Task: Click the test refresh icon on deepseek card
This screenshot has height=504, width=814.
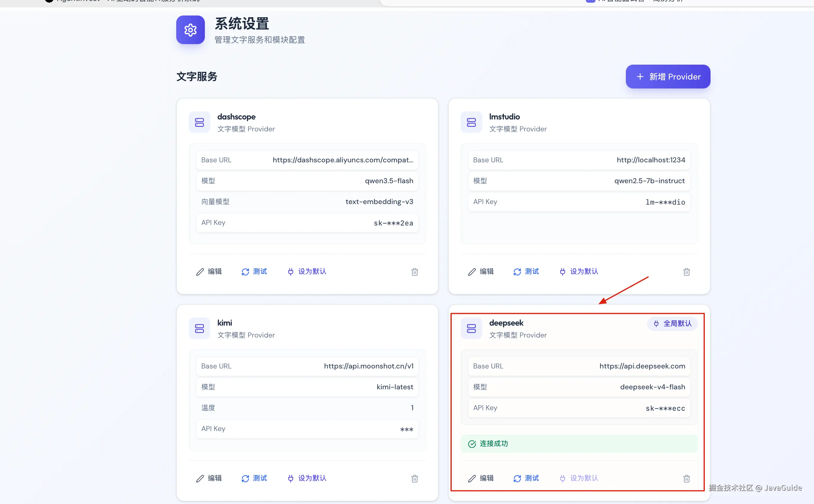Action: click(517, 478)
